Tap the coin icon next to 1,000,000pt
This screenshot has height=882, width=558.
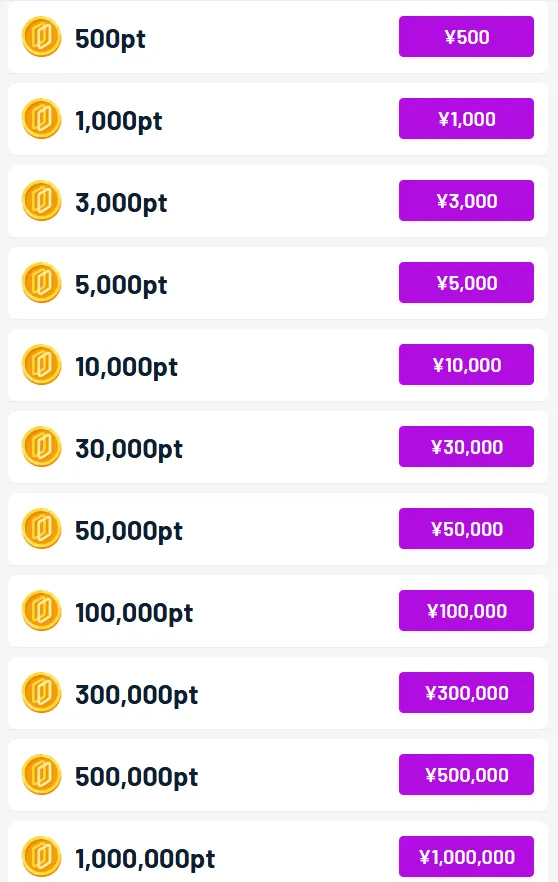[41, 857]
